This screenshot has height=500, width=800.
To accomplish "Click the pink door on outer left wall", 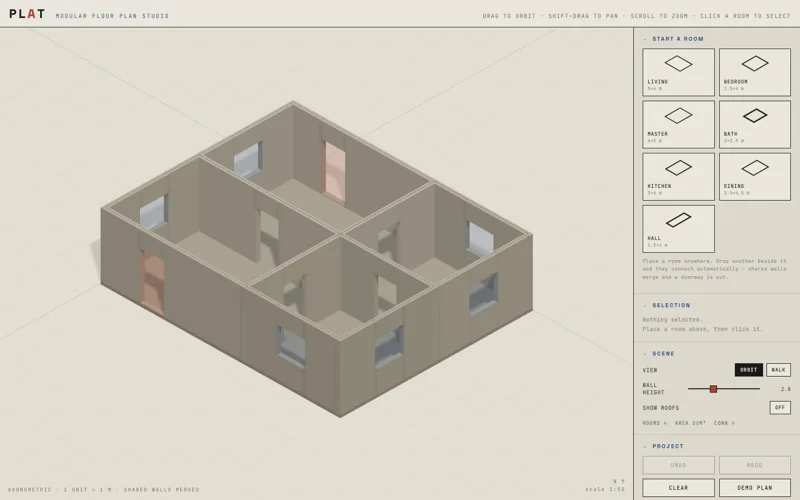I will [x=153, y=282].
